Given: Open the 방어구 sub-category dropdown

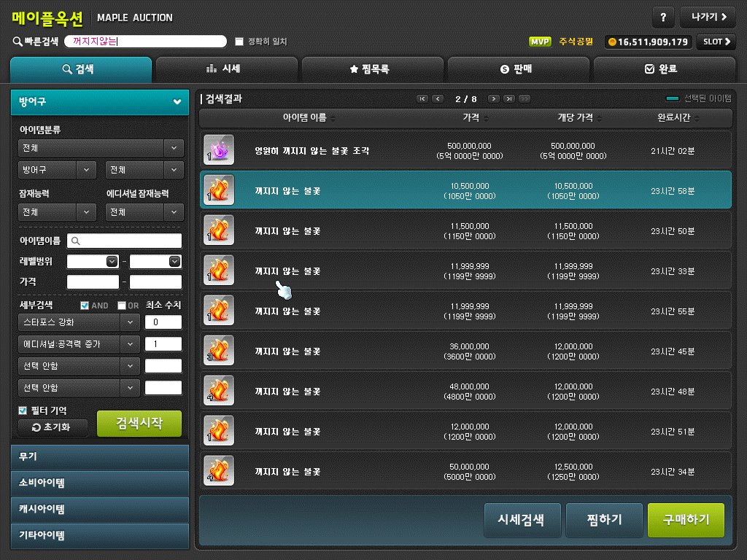Looking at the screenshot, I should click(57, 169).
